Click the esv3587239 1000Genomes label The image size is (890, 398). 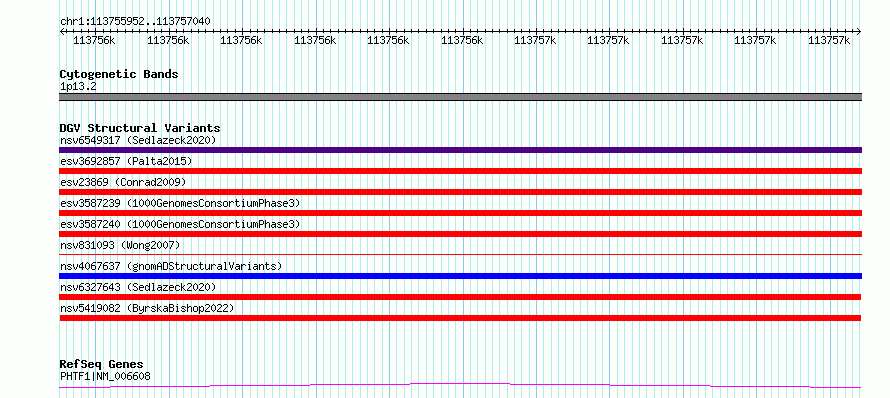pyautogui.click(x=180, y=203)
